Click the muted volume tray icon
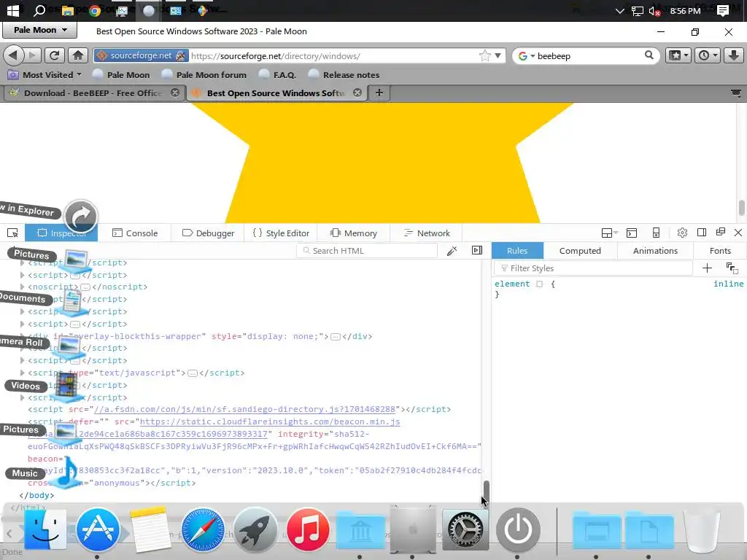This screenshot has height=560, width=747. pos(654,11)
